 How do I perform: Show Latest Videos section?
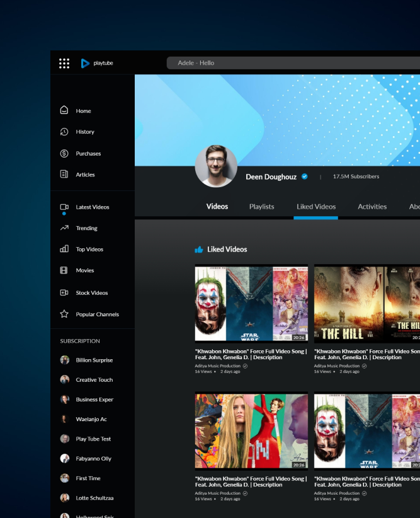point(92,207)
